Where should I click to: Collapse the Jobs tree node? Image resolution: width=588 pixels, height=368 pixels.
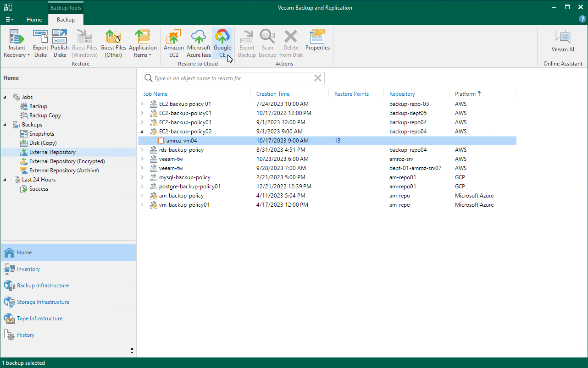tap(6, 97)
